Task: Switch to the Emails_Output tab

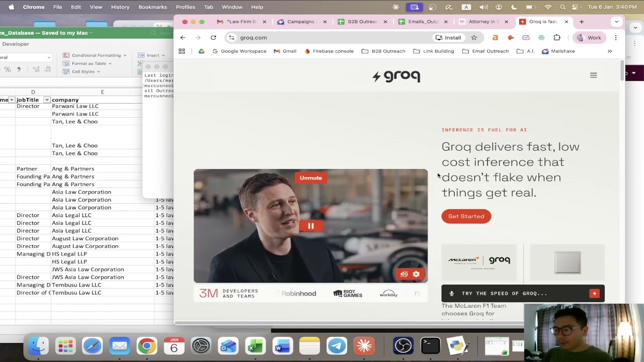Action: pyautogui.click(x=423, y=22)
